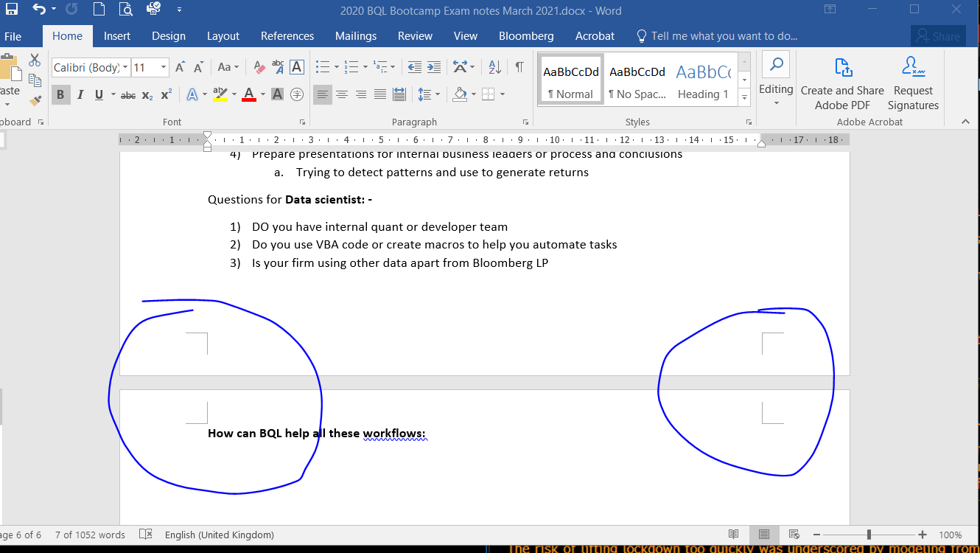Open the References tab
This screenshot has width=980, height=553.
pyautogui.click(x=287, y=36)
